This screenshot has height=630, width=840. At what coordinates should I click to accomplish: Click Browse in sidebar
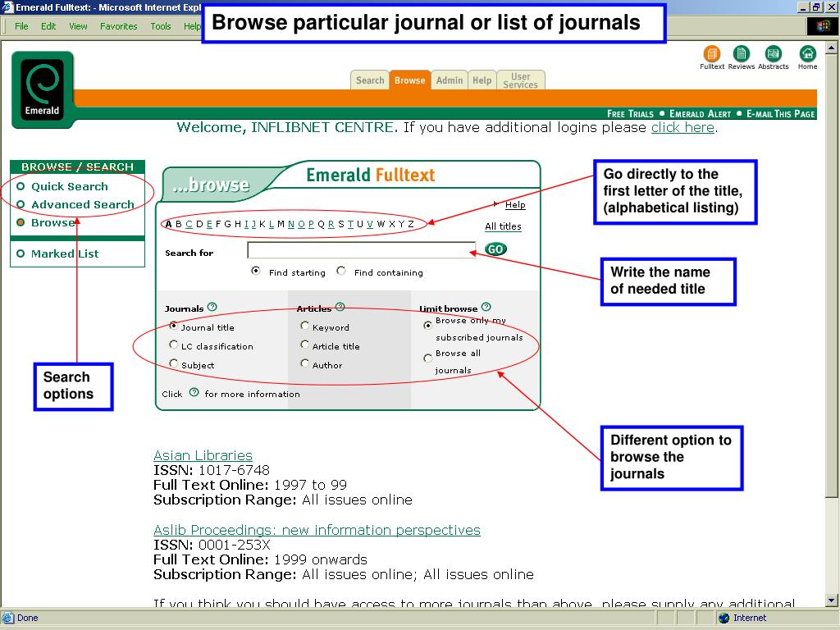[52, 222]
